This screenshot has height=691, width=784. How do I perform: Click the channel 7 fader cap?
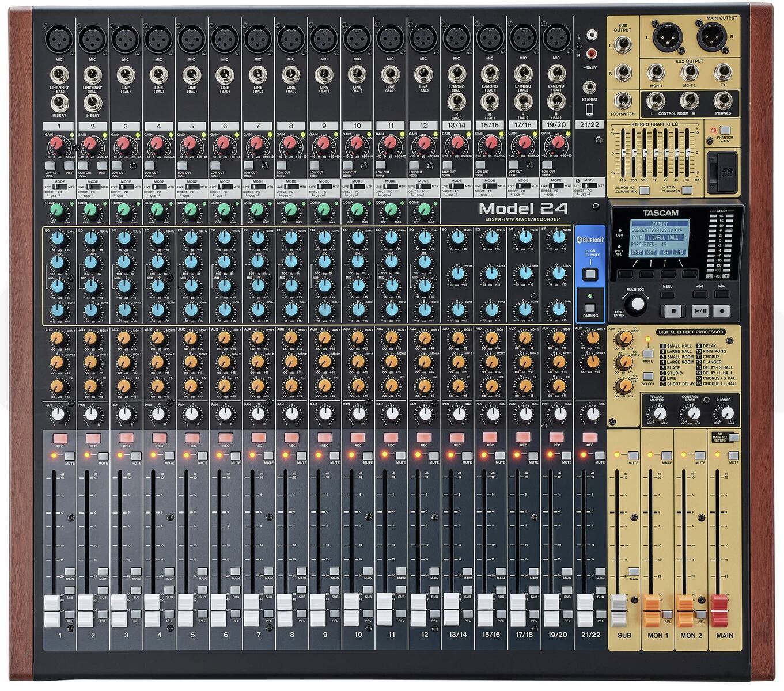(x=251, y=612)
